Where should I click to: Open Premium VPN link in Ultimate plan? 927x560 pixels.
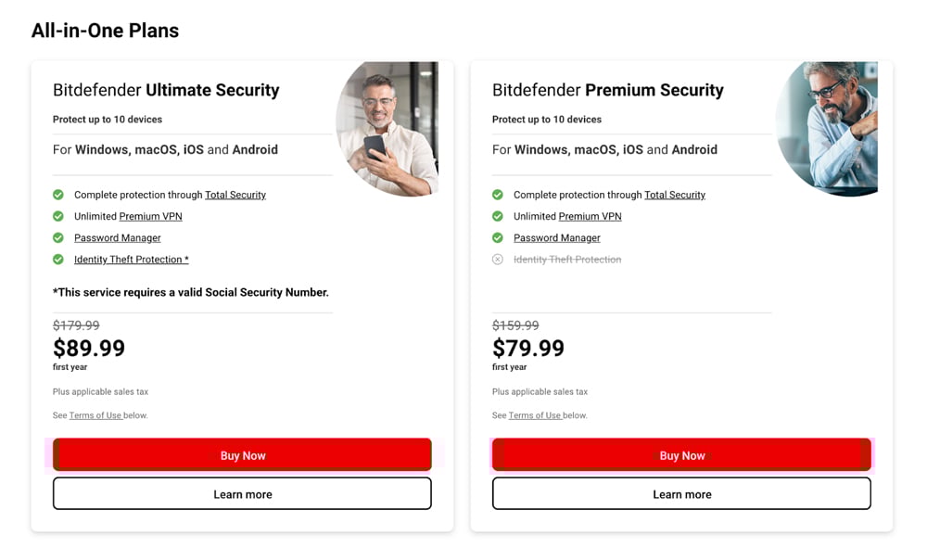[x=150, y=216]
